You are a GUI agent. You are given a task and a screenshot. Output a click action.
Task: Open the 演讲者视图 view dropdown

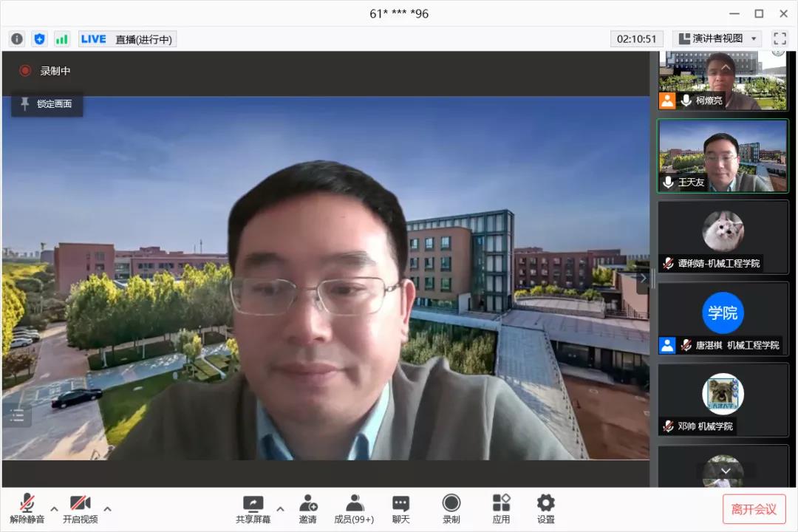[x=717, y=38]
